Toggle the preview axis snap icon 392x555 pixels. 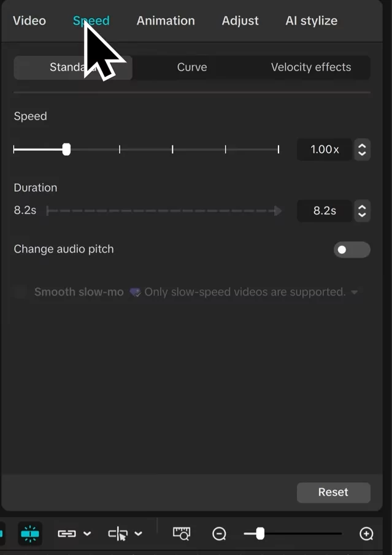(x=30, y=534)
